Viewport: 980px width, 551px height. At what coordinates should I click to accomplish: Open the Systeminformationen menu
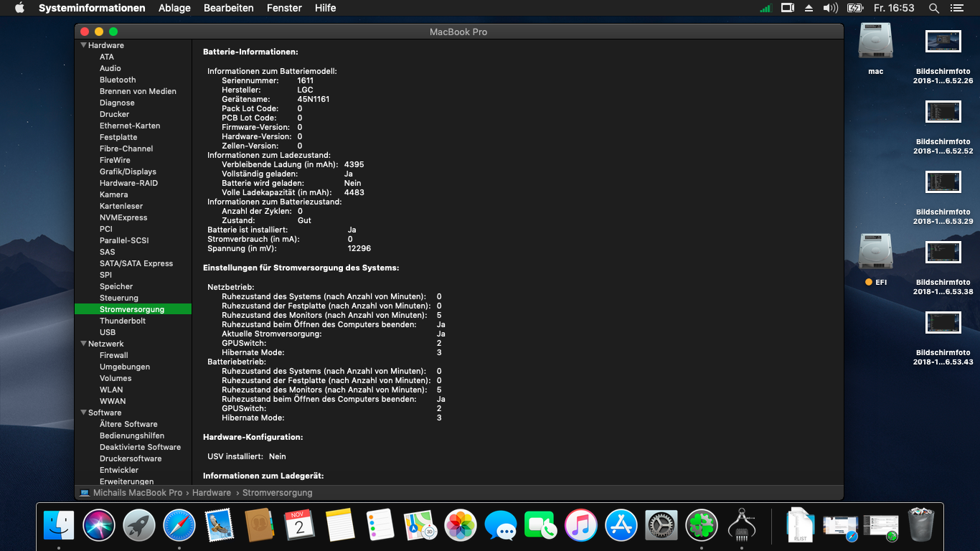92,8
